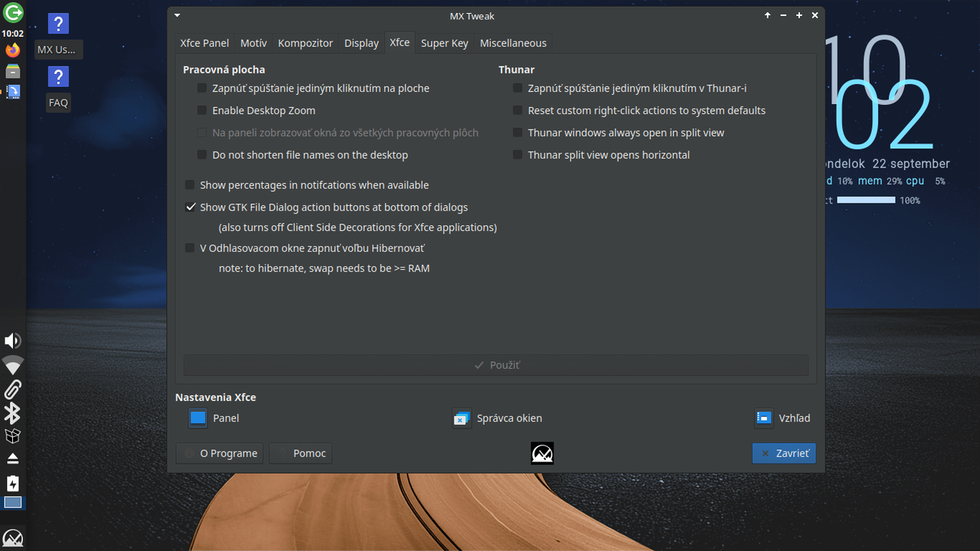
Task: Select the Display tab
Action: (361, 43)
